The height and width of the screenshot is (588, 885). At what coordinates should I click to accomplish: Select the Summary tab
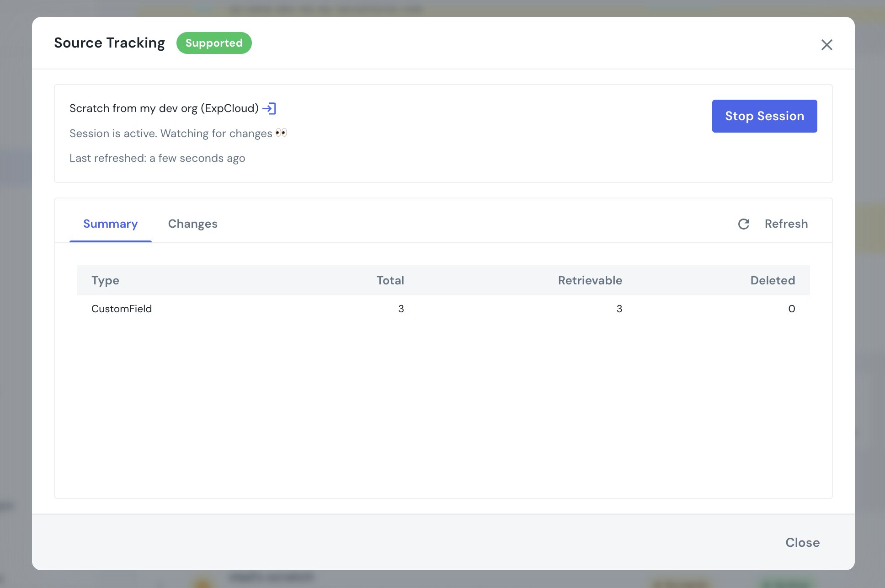point(110,224)
